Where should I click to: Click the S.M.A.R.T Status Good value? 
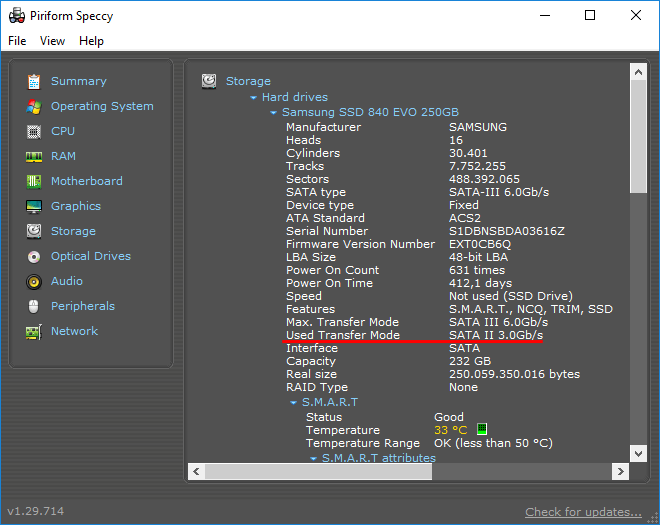449,417
